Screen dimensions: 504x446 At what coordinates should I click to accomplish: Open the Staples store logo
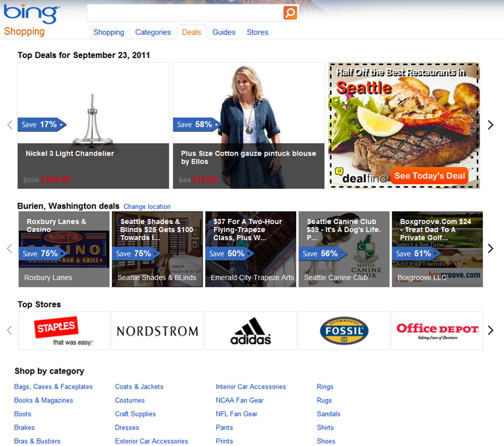(x=64, y=330)
